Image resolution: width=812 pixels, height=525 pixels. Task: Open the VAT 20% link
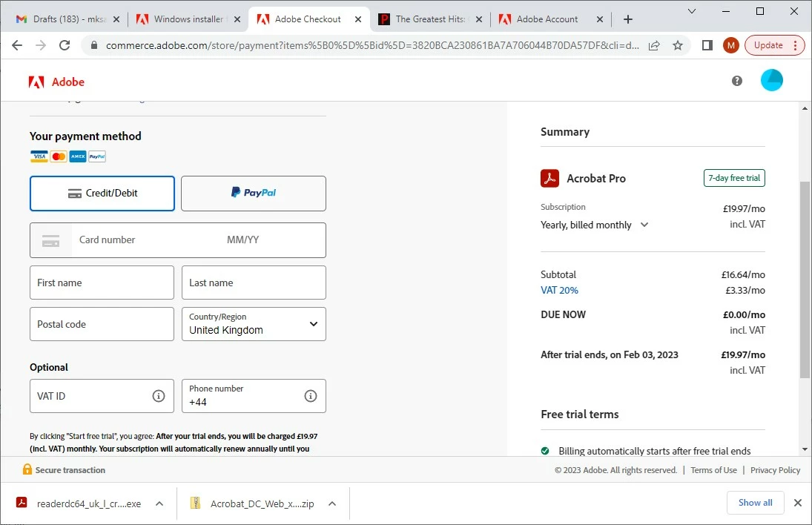(559, 291)
